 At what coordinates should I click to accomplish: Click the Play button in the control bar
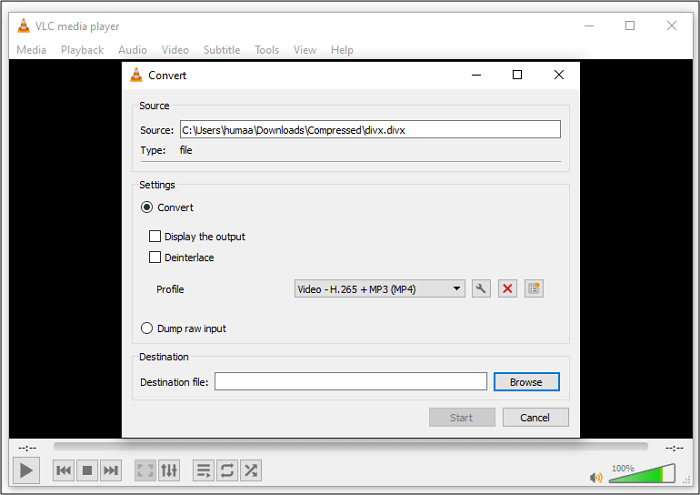coord(27,470)
